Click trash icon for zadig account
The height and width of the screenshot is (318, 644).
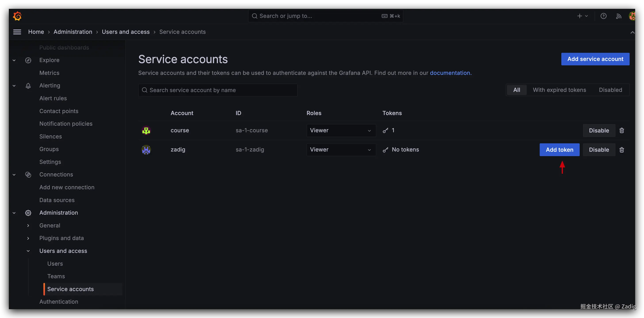click(x=621, y=150)
